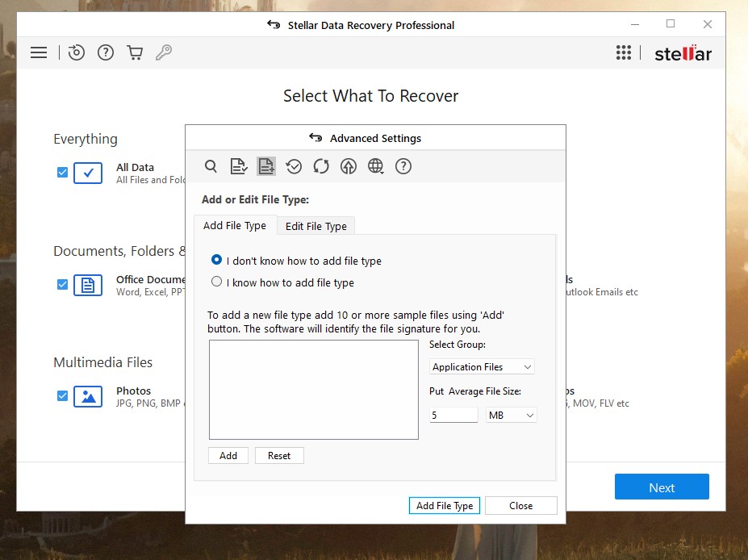Click the Multimedia Files heading
The height and width of the screenshot is (560, 748).
(x=103, y=362)
